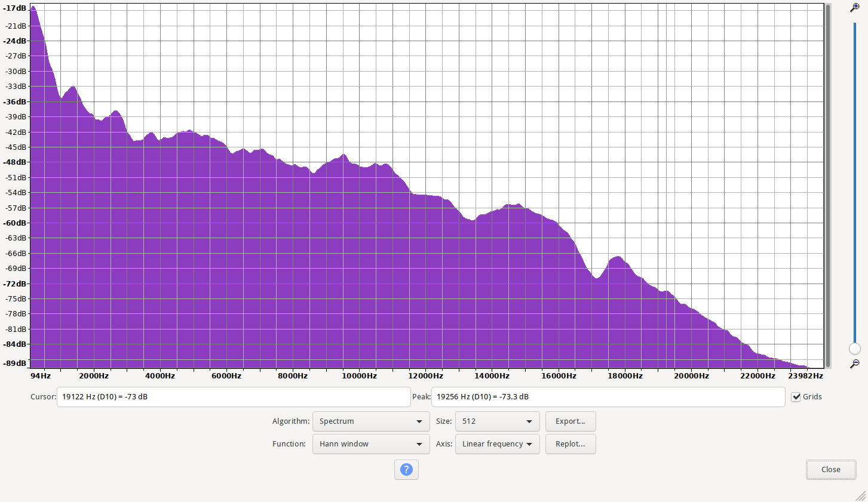The image size is (868, 502).
Task: Click the 94Hz axis label
Action: click(x=41, y=376)
